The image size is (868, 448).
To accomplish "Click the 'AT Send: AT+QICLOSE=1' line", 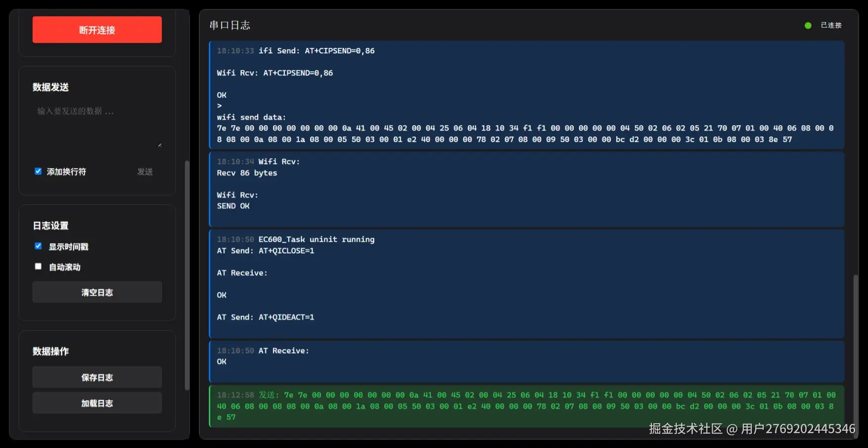I will tap(266, 251).
